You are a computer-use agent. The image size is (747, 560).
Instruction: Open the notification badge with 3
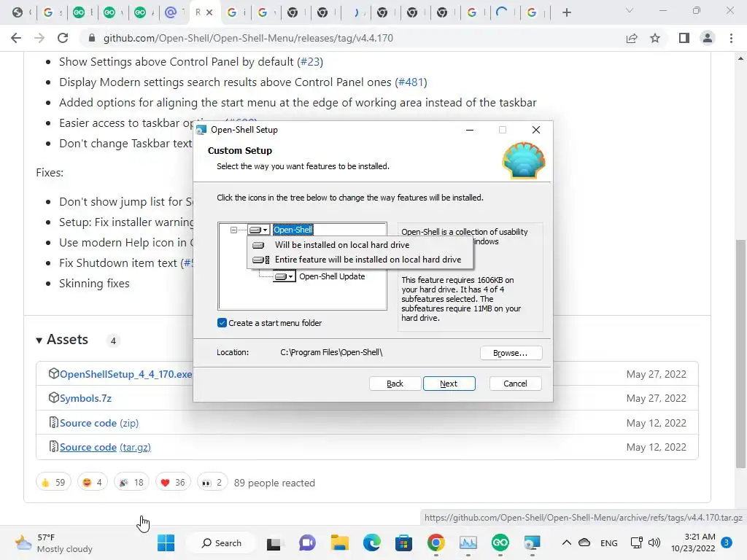pyautogui.click(x=727, y=542)
